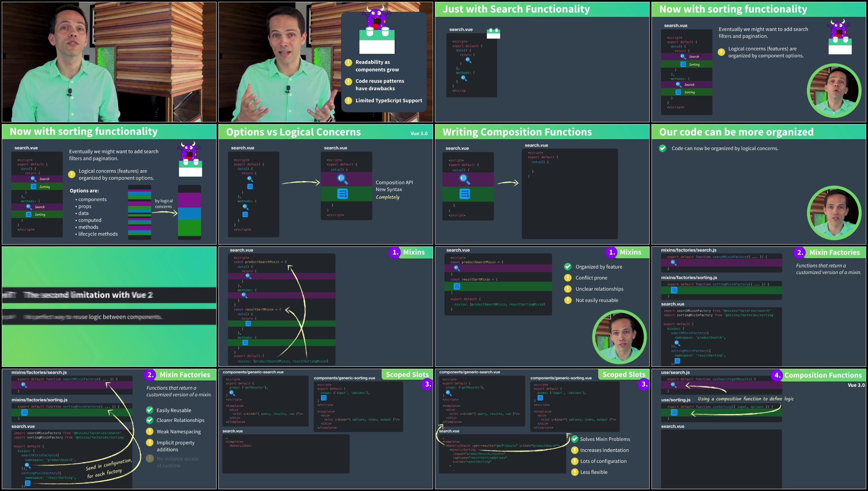Click the green check beside 'Solves Mixin Problems'
The image size is (868, 491).
tap(575, 439)
